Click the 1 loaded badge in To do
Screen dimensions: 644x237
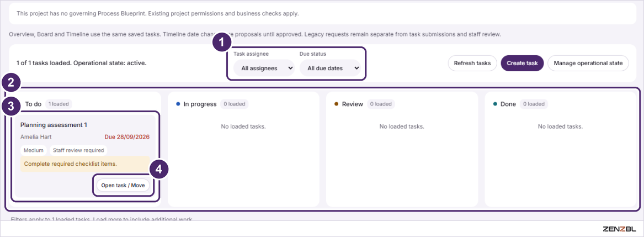58,104
